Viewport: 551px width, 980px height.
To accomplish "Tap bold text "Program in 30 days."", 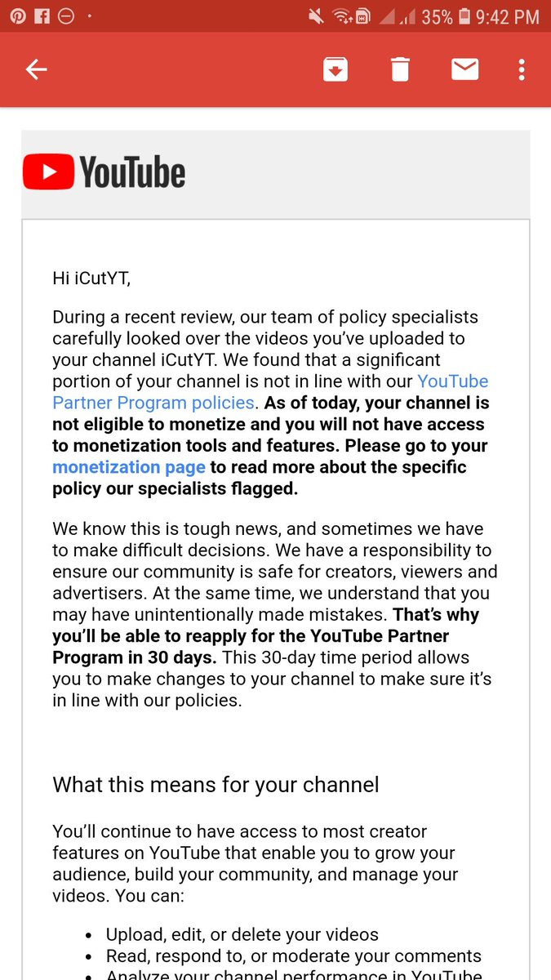I will [x=135, y=657].
